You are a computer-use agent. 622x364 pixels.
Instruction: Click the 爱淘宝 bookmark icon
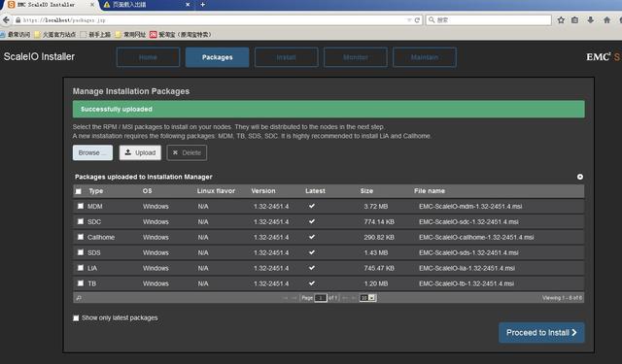154,35
